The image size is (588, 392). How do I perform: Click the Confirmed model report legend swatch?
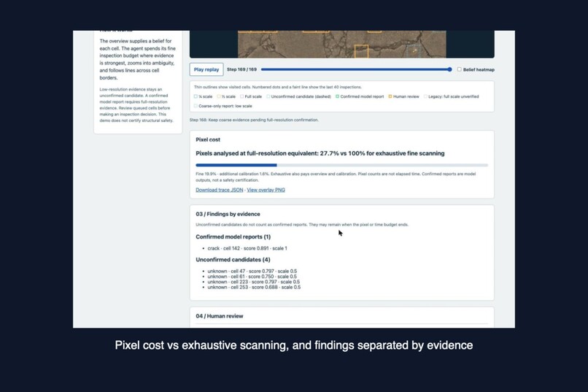[x=337, y=96]
